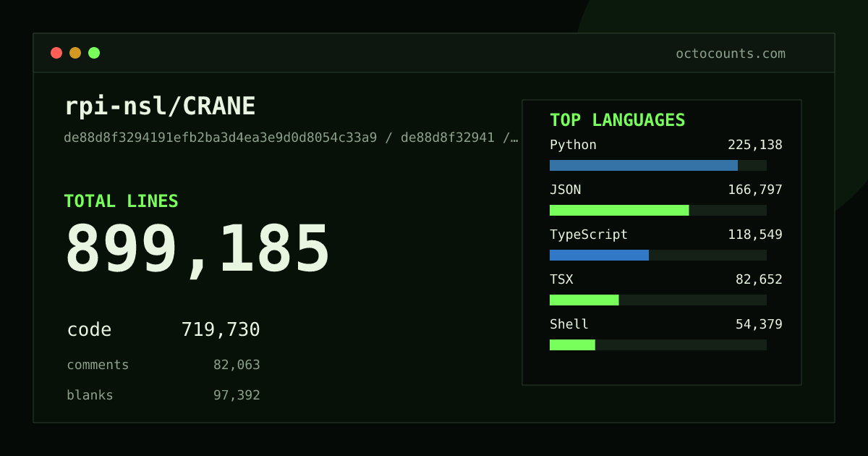Click the JSON progress bar
This screenshot has height=456, width=868.
pyautogui.click(x=658, y=210)
